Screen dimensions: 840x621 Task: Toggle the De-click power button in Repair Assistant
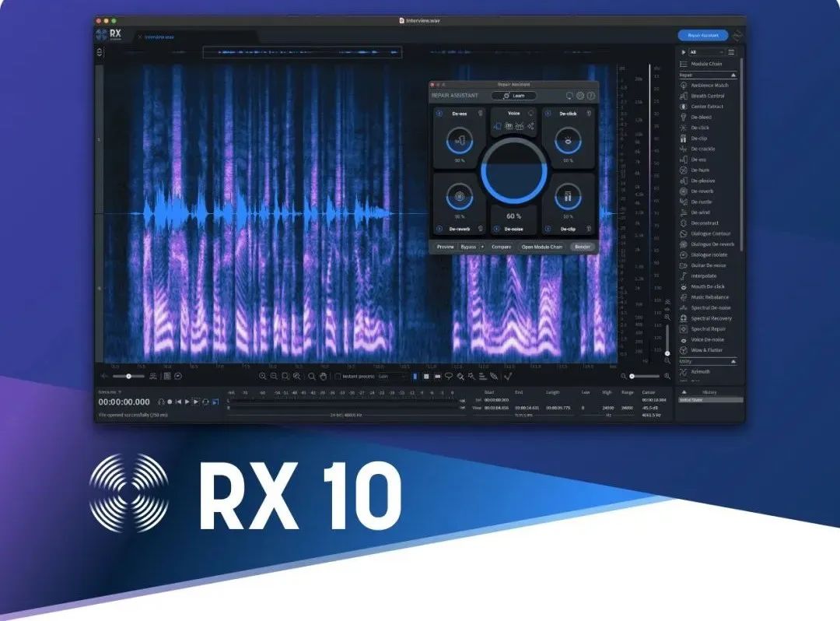coord(548,114)
